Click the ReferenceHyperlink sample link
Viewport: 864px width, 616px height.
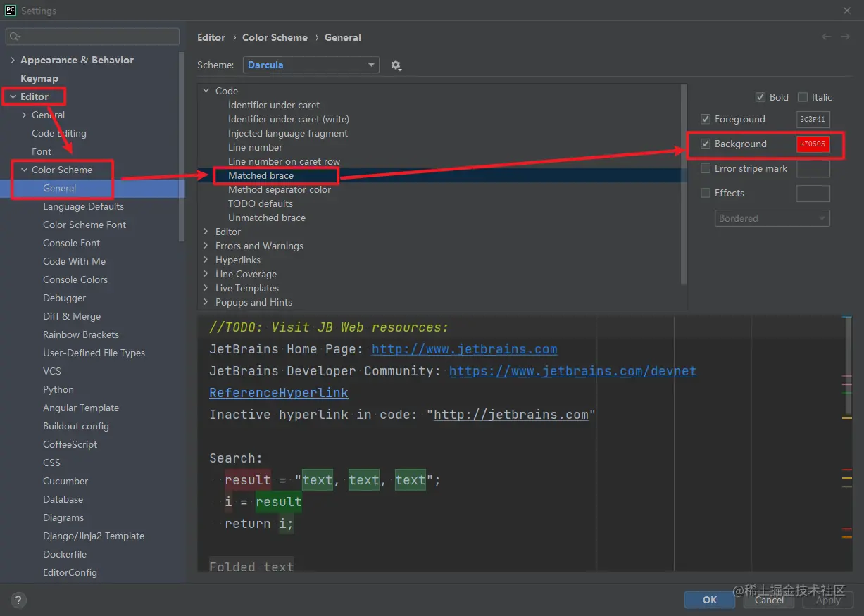(279, 393)
